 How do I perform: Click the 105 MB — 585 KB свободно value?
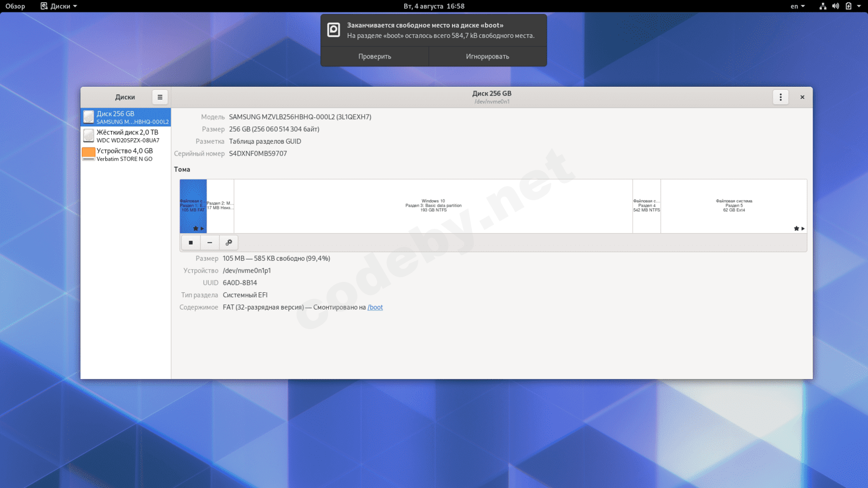(276, 258)
